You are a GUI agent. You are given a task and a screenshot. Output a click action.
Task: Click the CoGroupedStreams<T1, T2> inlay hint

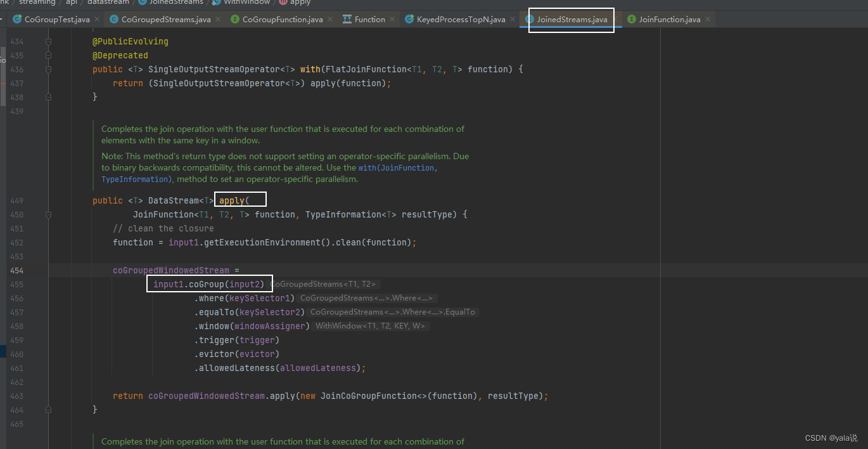pos(324,284)
